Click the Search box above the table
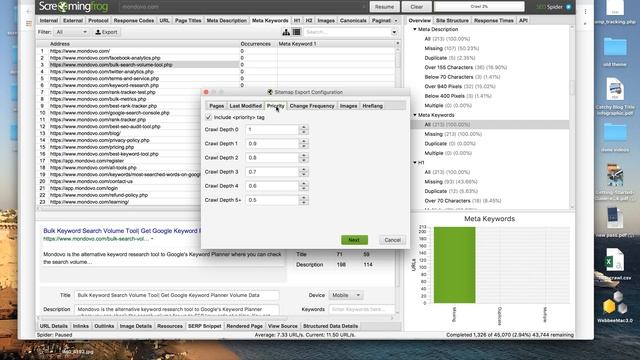Screen dimensions: 640x360 coord(347,32)
